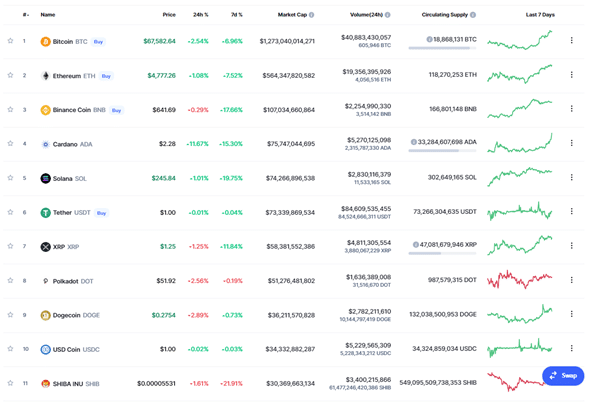The height and width of the screenshot is (404, 589).
Task: Open the Cardano ADA coin page link
Action: pos(72,144)
